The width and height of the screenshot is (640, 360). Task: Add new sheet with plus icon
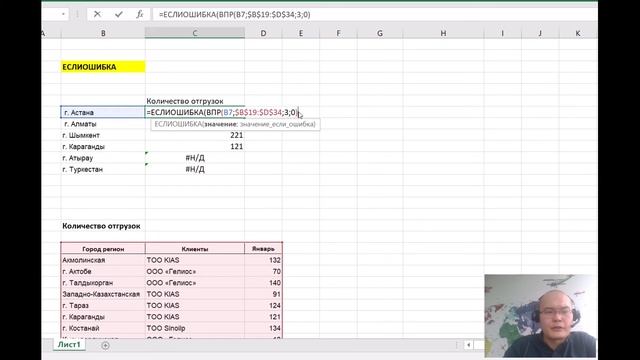tap(105, 346)
